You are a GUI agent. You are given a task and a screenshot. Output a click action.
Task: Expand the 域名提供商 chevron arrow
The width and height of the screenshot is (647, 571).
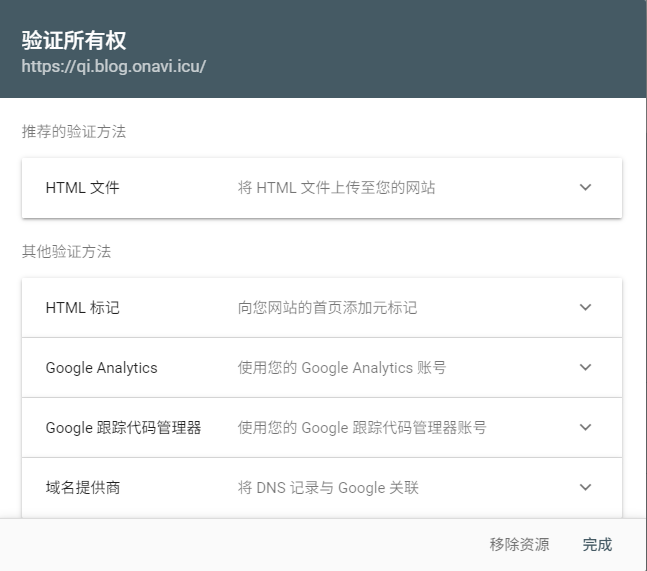(x=586, y=487)
